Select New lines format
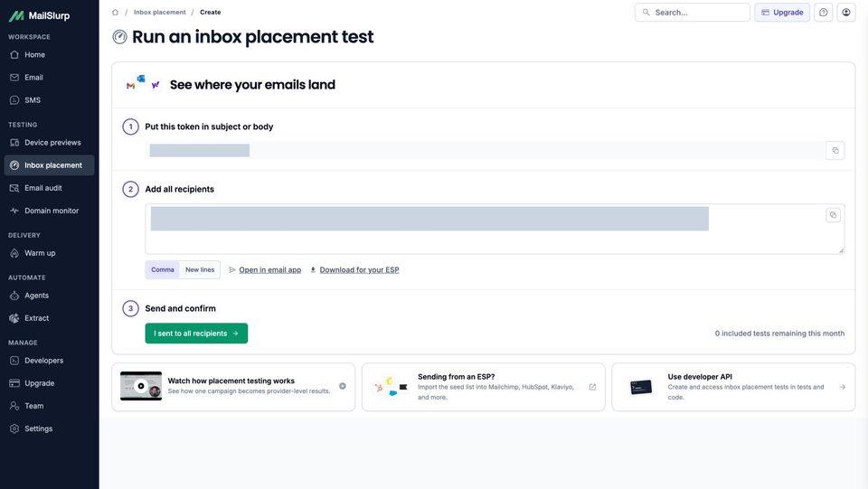The image size is (868, 489). coord(200,270)
